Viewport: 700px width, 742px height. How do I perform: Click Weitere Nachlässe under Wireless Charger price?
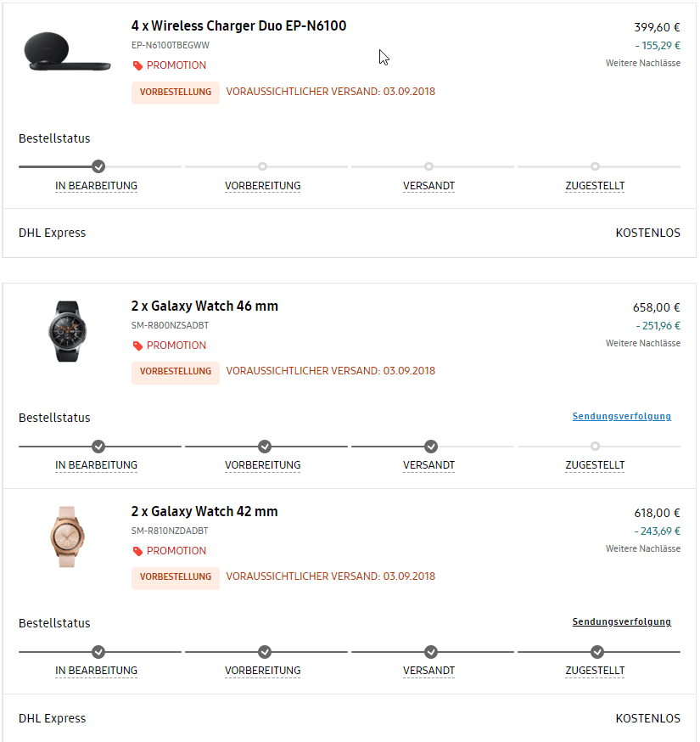pyautogui.click(x=643, y=63)
